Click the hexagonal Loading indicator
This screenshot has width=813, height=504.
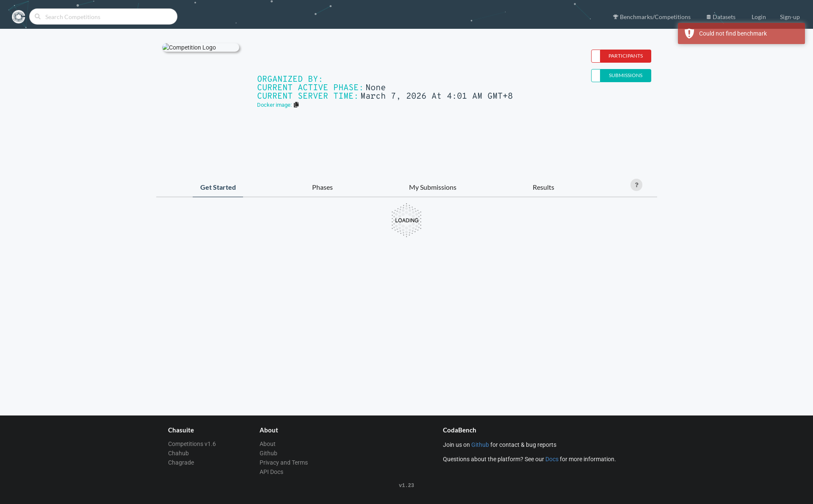[x=406, y=220]
